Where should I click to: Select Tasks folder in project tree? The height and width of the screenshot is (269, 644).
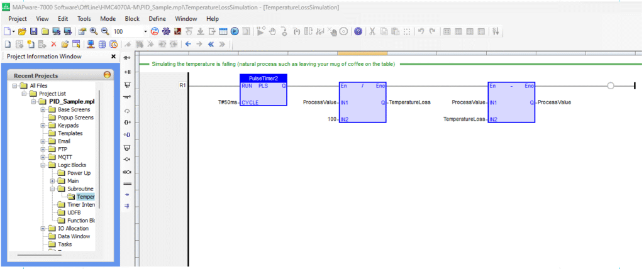point(65,244)
